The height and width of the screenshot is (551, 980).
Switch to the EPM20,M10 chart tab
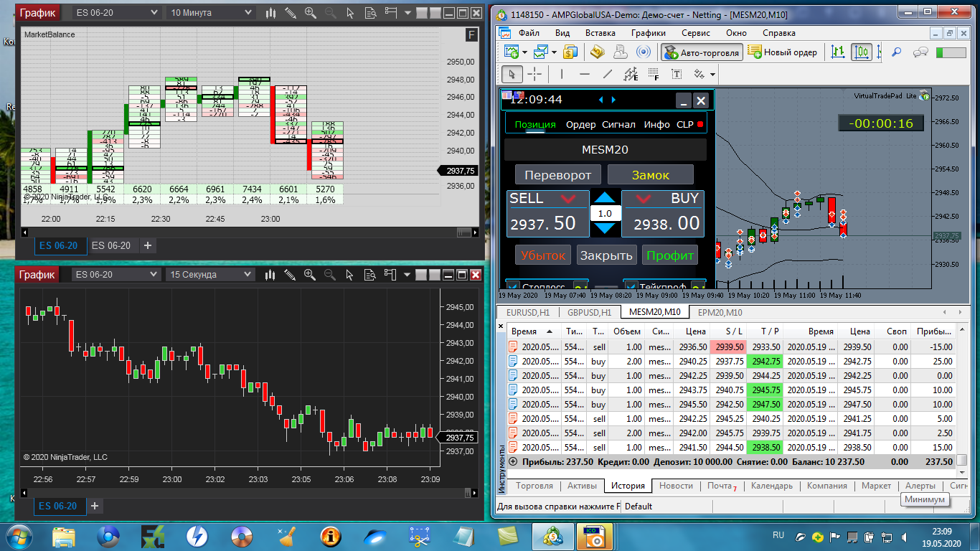720,313
